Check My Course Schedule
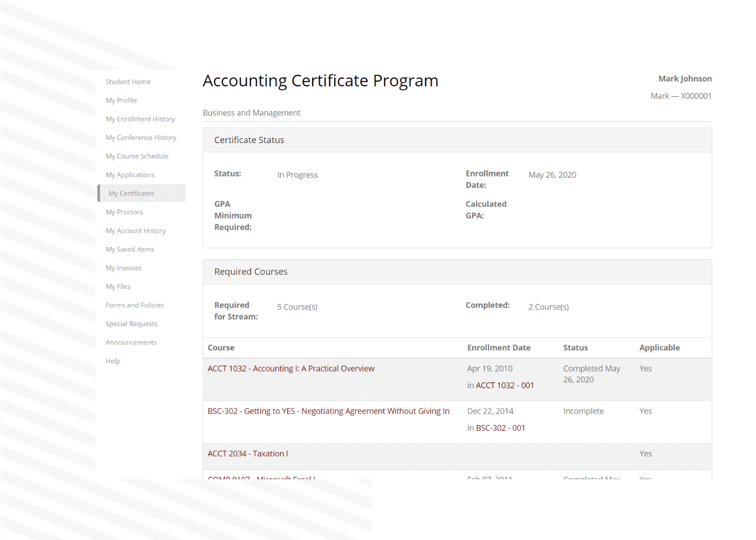The height and width of the screenshot is (540, 756). coord(137,156)
